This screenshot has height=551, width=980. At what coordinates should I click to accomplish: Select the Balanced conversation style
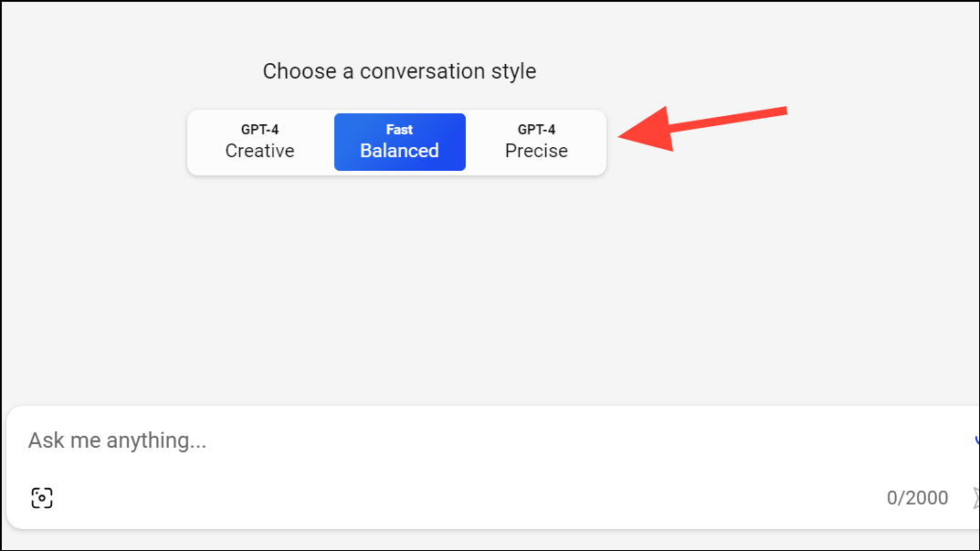point(399,143)
